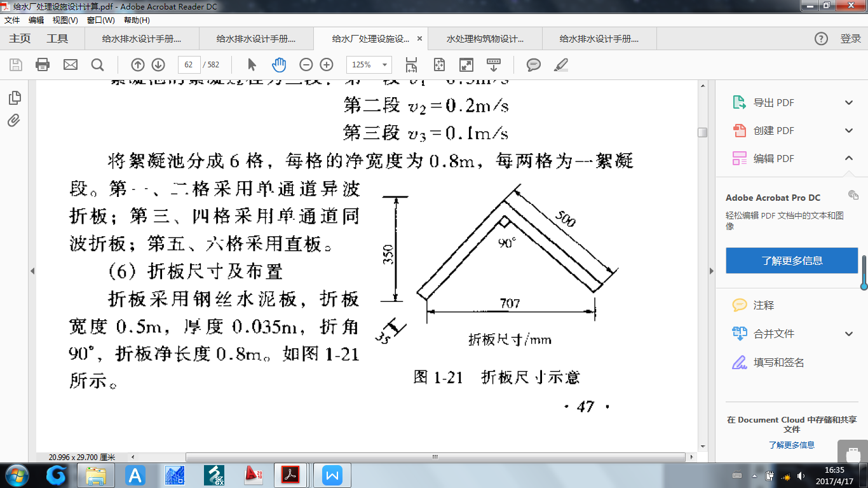This screenshot has width=868, height=488.
Task: Click the read mode toolbar icon
Action: point(494,64)
